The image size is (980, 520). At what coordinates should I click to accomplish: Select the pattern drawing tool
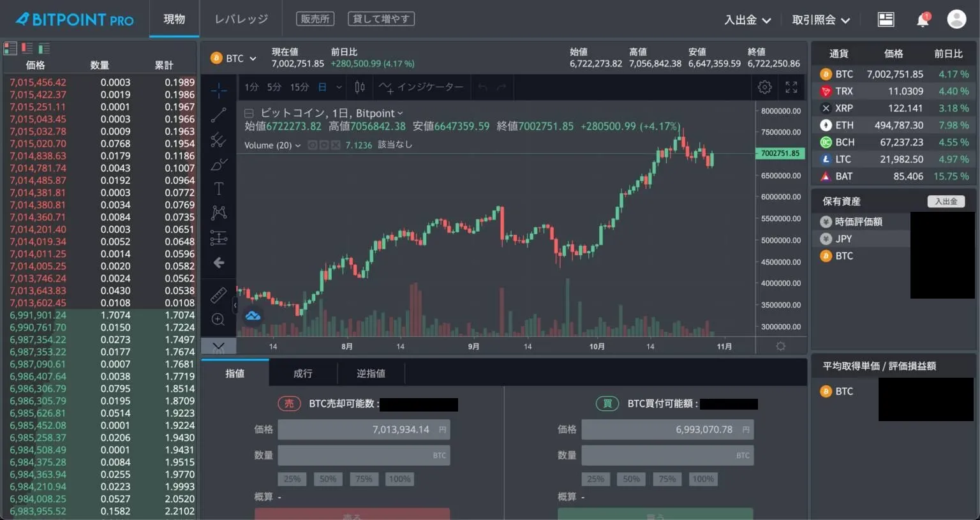[x=218, y=212]
